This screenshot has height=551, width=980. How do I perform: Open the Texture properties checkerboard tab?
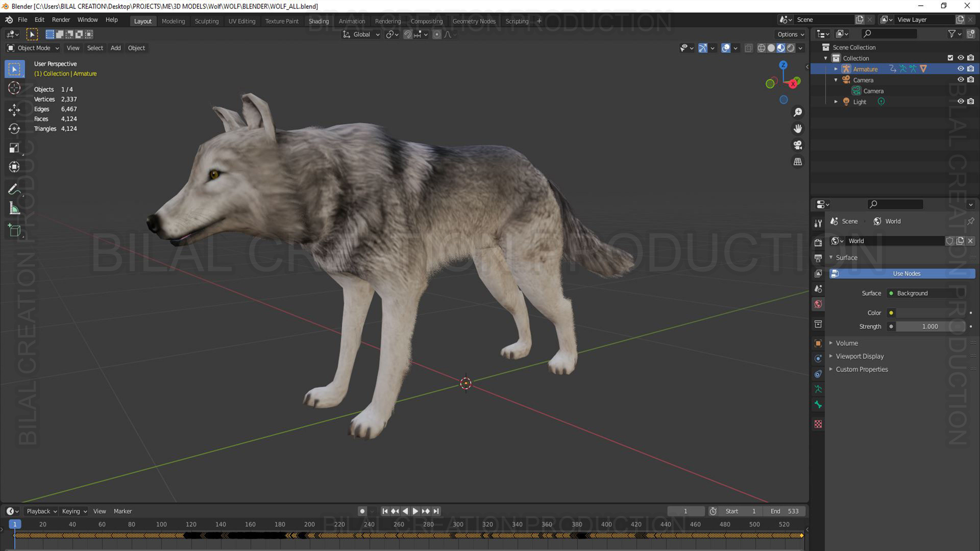tap(818, 424)
